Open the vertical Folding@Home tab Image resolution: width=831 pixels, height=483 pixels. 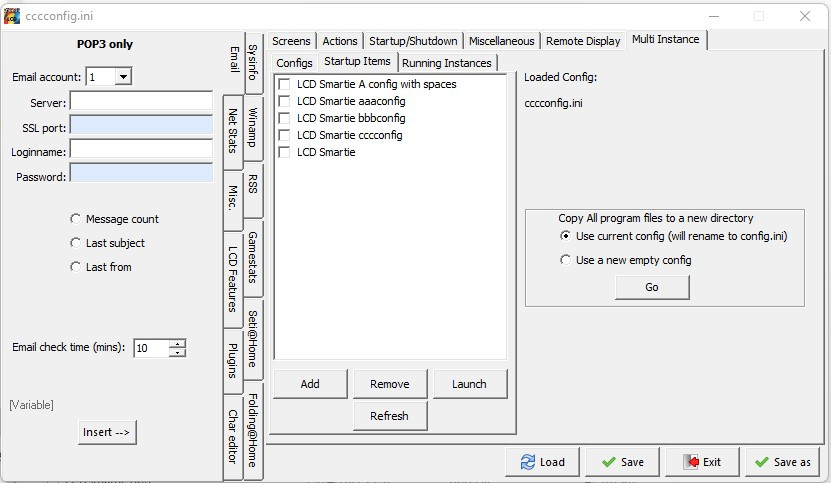pyautogui.click(x=253, y=430)
